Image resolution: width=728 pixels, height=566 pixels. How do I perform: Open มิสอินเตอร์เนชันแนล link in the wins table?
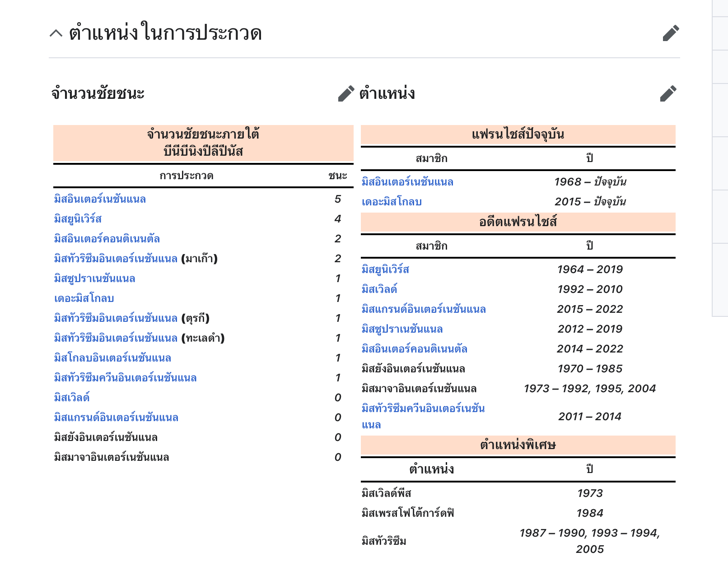[x=100, y=199]
